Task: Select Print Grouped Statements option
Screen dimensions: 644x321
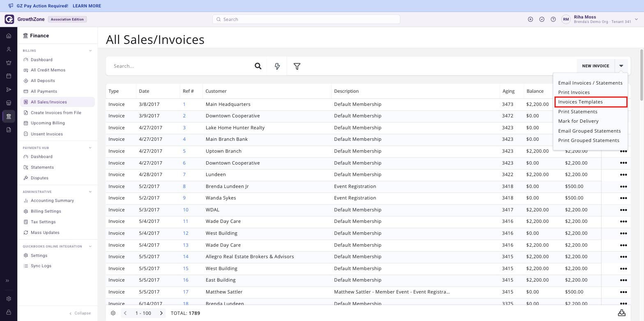Action: coord(589,140)
